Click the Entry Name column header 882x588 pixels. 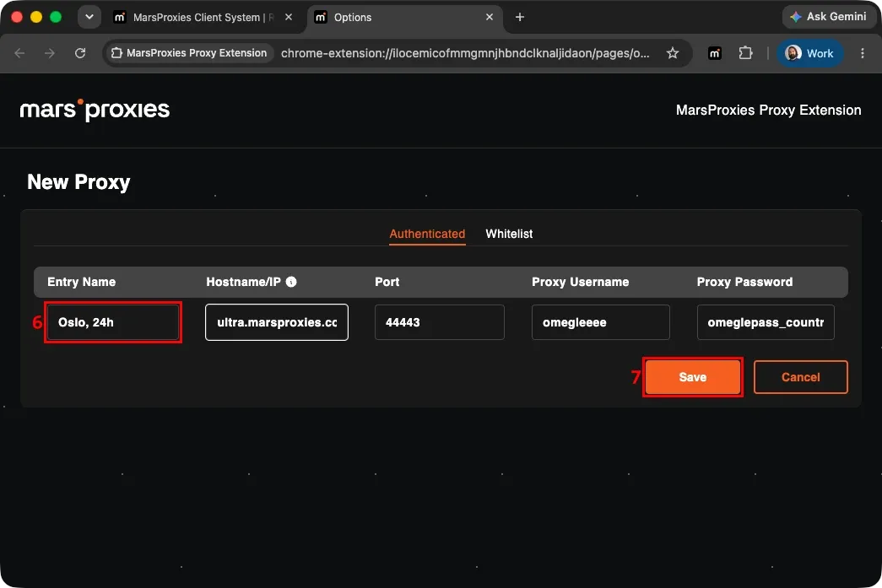82,283
